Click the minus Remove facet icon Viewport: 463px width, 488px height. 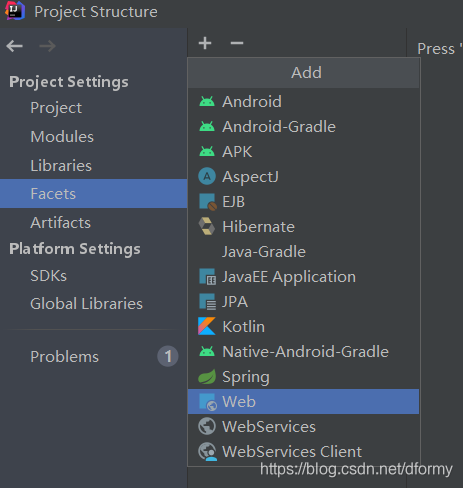(237, 43)
